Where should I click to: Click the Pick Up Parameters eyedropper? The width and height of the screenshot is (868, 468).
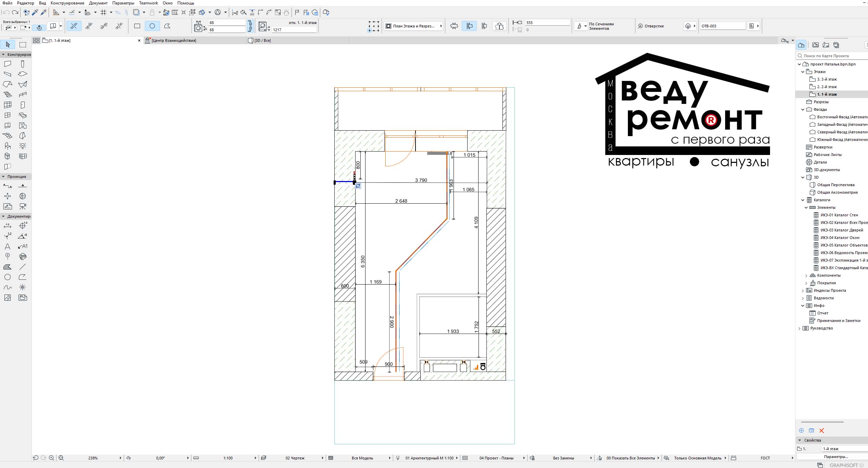coord(35,12)
